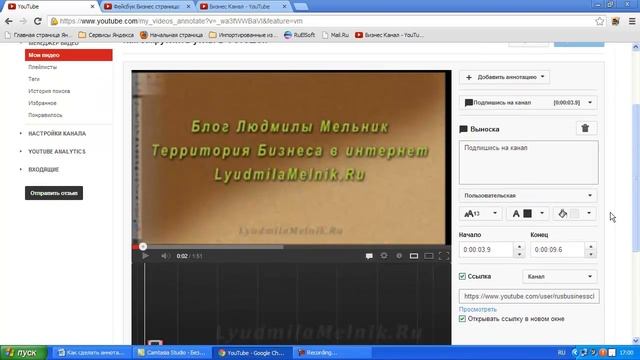Open Chrome menu with three-line icon

632,21
